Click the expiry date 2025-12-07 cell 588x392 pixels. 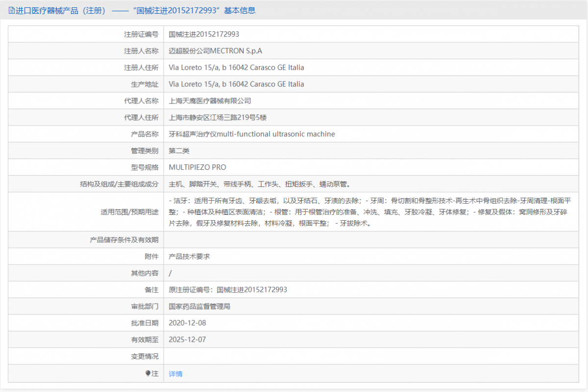click(x=188, y=340)
